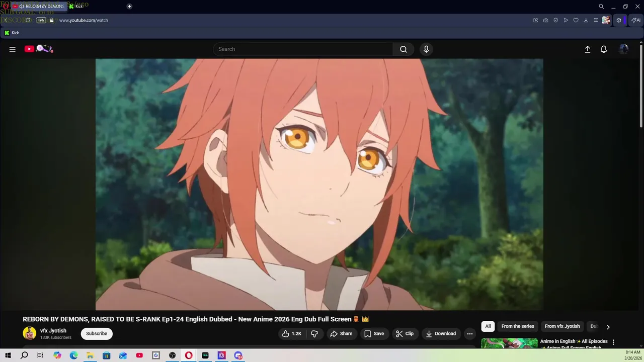
Task: Activate voice search microphone icon
Action: pos(426,49)
